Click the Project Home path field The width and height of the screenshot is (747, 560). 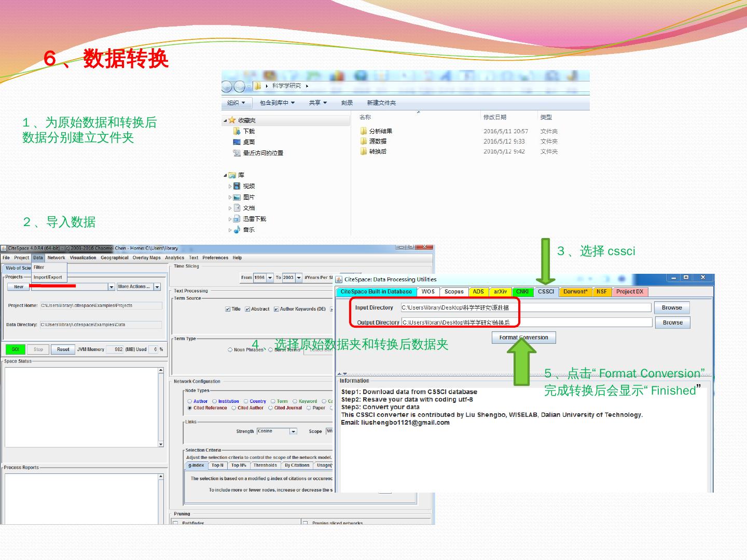pyautogui.click(x=101, y=306)
